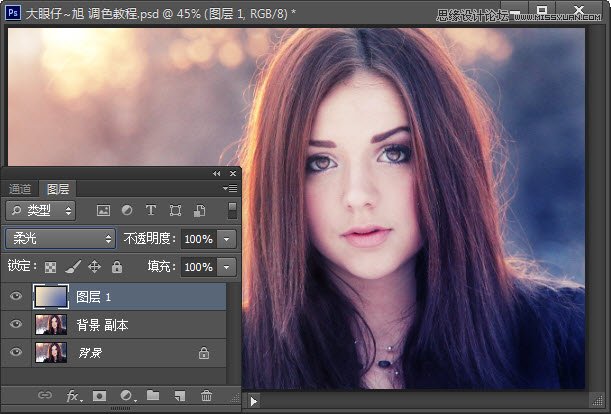Hide the 图层 1 layer
611x414 pixels.
point(15,297)
